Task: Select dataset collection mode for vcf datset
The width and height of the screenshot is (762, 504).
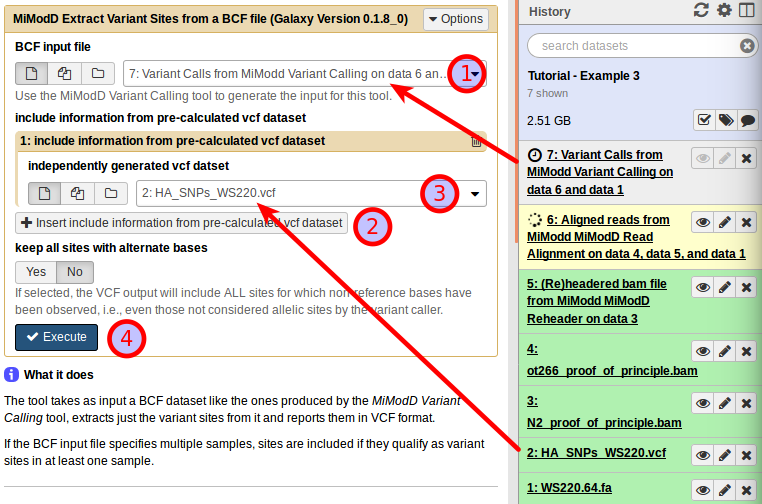Action: (x=111, y=193)
